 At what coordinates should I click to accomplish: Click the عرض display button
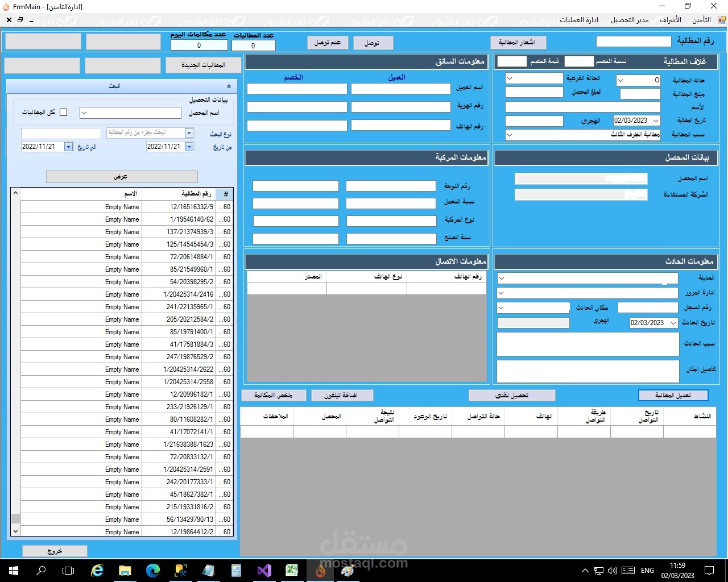click(122, 177)
